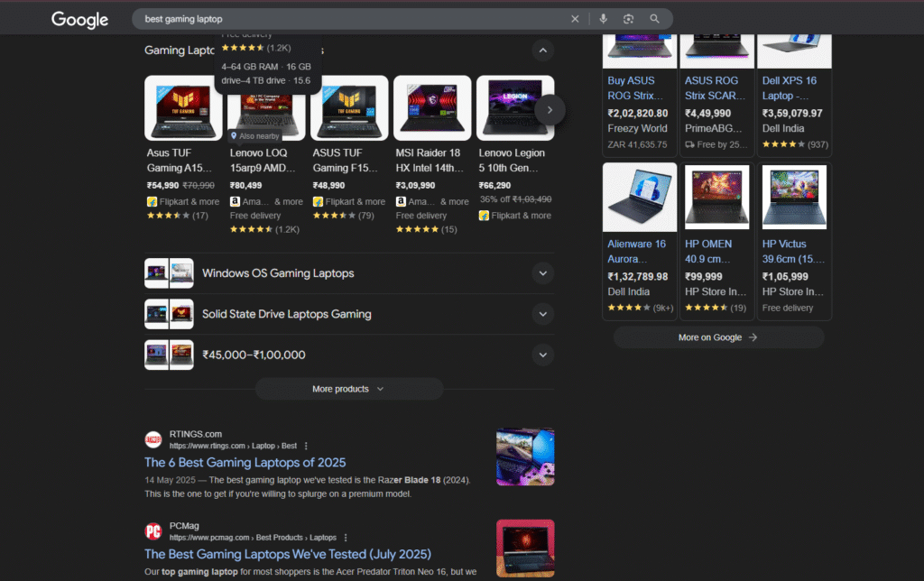Click the HP Victus product image
This screenshot has width=924, height=581.
click(794, 198)
